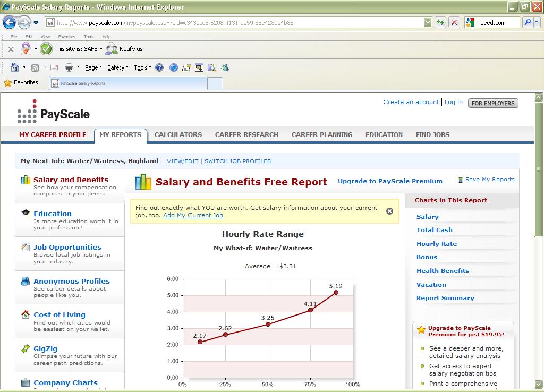The image size is (544, 392).
Task: Open the EDUCATION navigation tab
Action: point(384,134)
